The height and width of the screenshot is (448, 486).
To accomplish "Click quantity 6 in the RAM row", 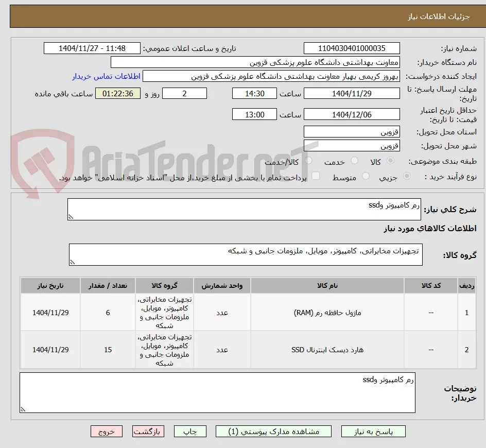I will 108,313.
